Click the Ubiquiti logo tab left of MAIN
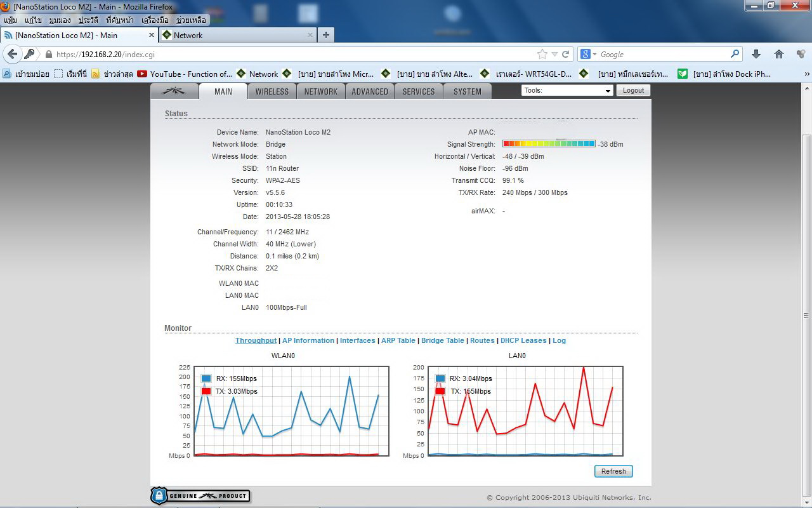The width and height of the screenshot is (812, 508). point(174,91)
